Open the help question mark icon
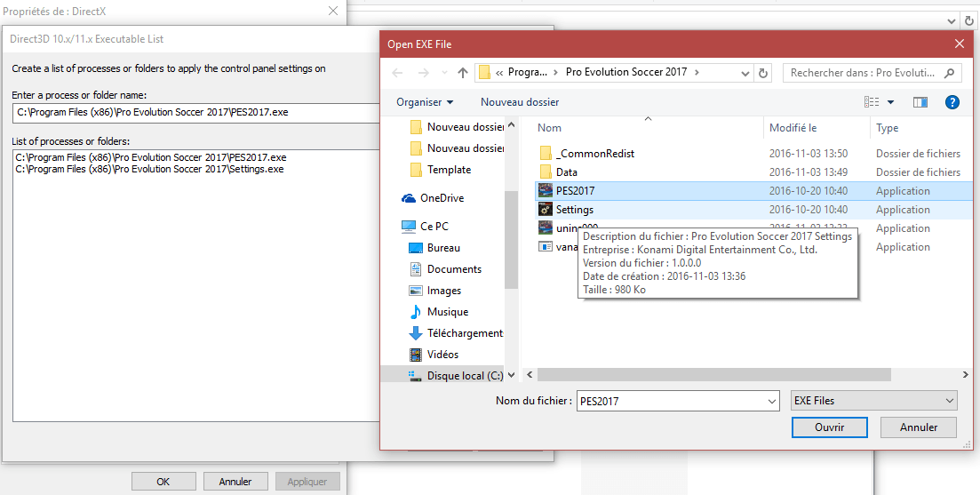This screenshot has width=980, height=495. click(x=952, y=102)
